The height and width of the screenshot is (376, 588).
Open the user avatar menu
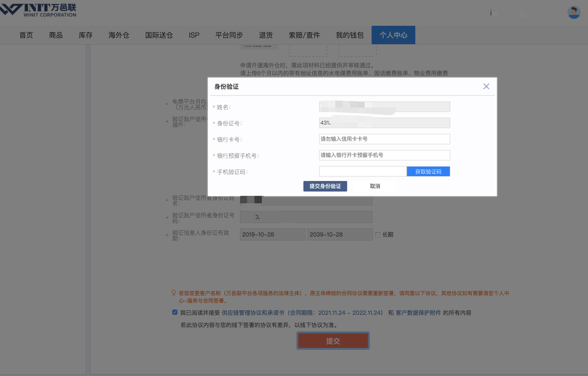tap(574, 12)
